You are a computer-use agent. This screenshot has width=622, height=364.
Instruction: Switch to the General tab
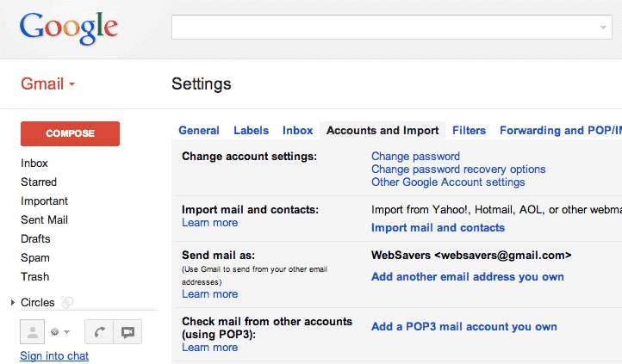click(x=199, y=130)
